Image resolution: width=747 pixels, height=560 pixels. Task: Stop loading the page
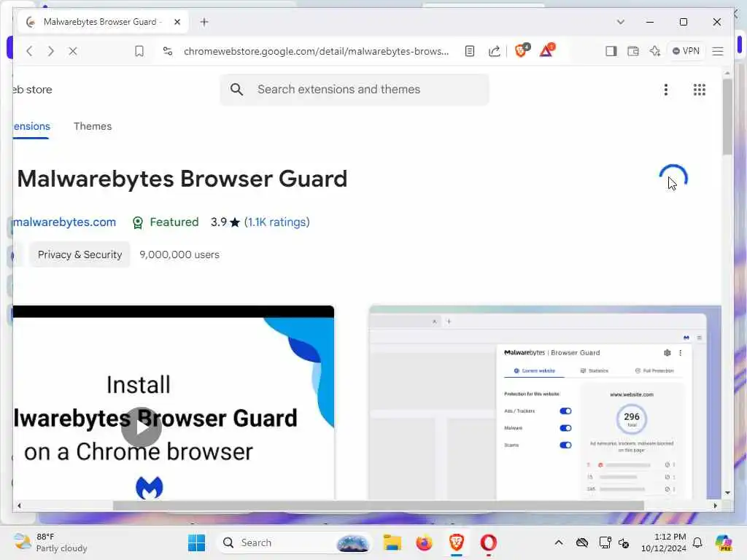tap(73, 51)
